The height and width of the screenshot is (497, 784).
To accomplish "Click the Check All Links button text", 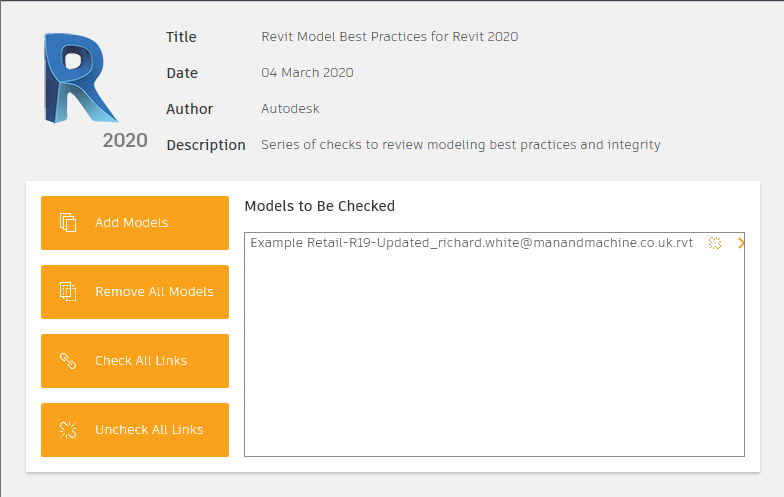I will 141,360.
